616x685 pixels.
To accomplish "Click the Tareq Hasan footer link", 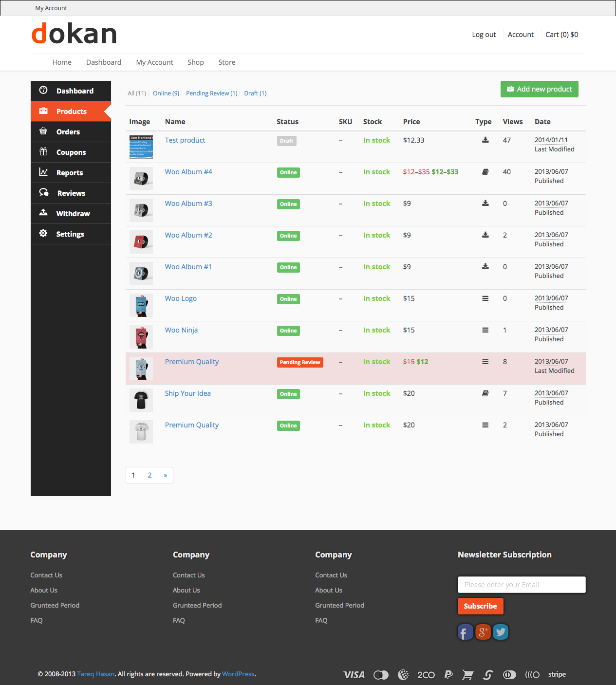I will tap(96, 674).
